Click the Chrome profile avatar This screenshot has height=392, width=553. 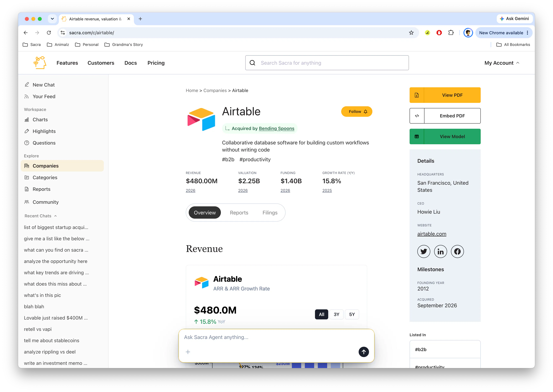[x=468, y=33]
